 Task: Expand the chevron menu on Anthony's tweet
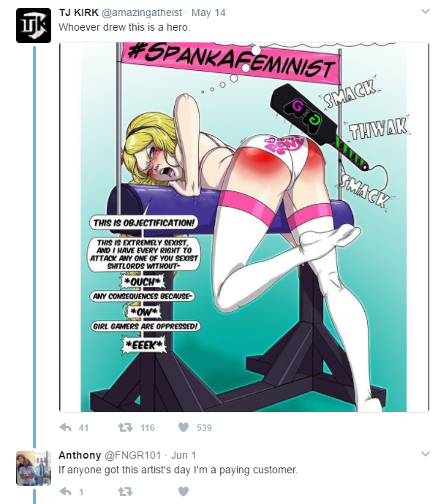point(426,454)
